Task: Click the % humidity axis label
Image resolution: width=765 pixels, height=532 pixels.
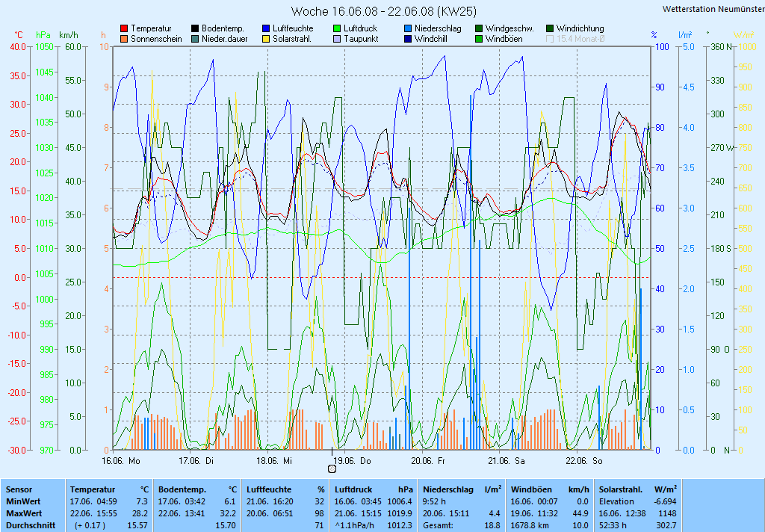Action: pyautogui.click(x=654, y=35)
